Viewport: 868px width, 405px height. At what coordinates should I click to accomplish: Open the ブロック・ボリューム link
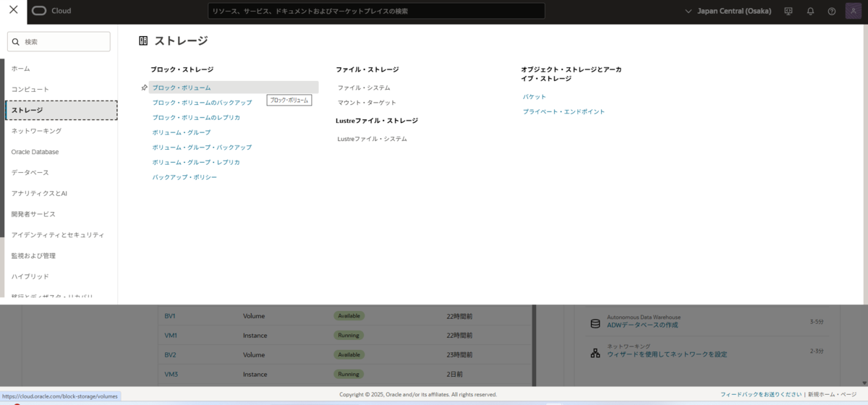182,88
